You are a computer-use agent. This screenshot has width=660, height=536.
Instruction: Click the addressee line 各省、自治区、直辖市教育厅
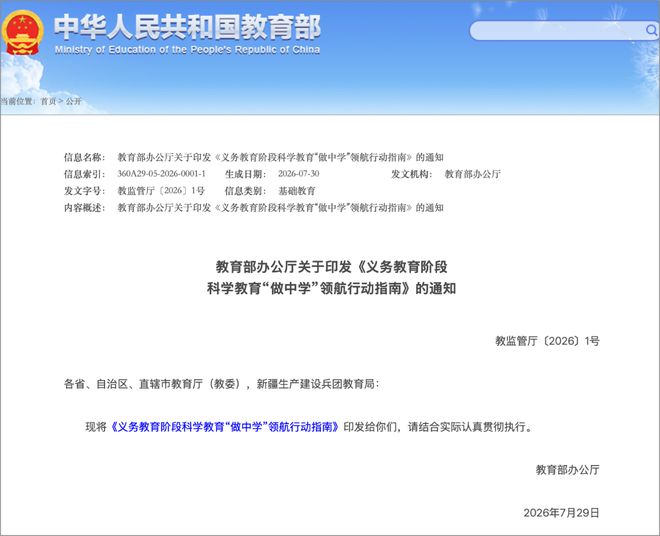click(221, 384)
